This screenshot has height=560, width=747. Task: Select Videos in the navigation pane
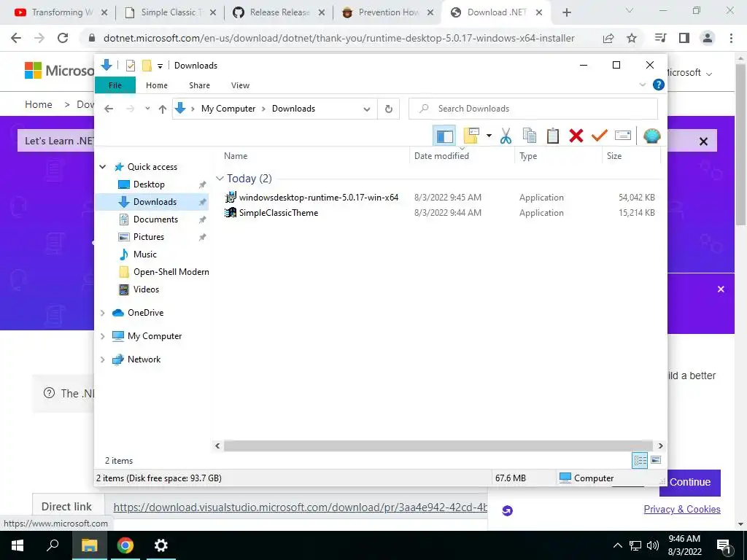point(146,289)
